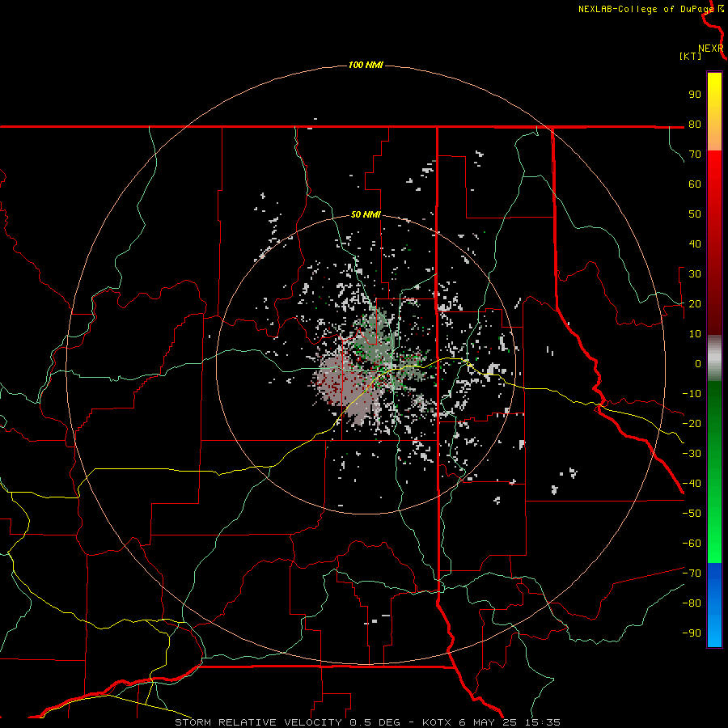Click the [KT] units label above scale
Image resolution: width=728 pixels, height=728 pixels.
[691, 56]
